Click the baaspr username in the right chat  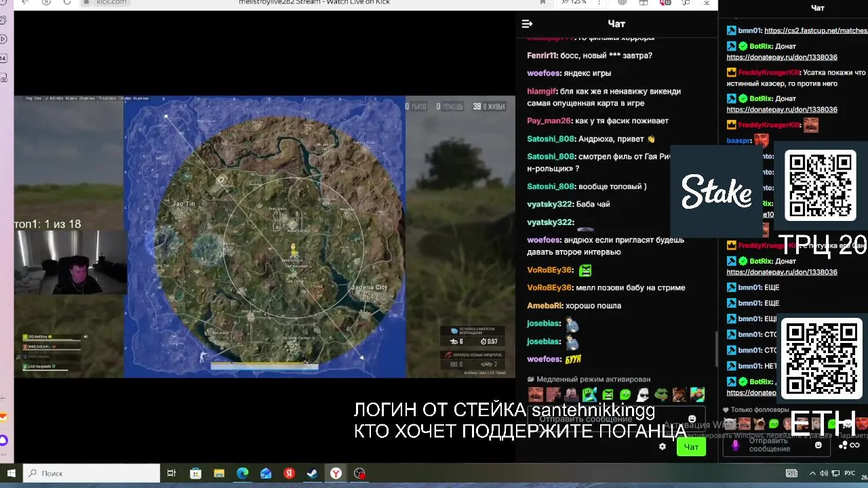click(738, 141)
